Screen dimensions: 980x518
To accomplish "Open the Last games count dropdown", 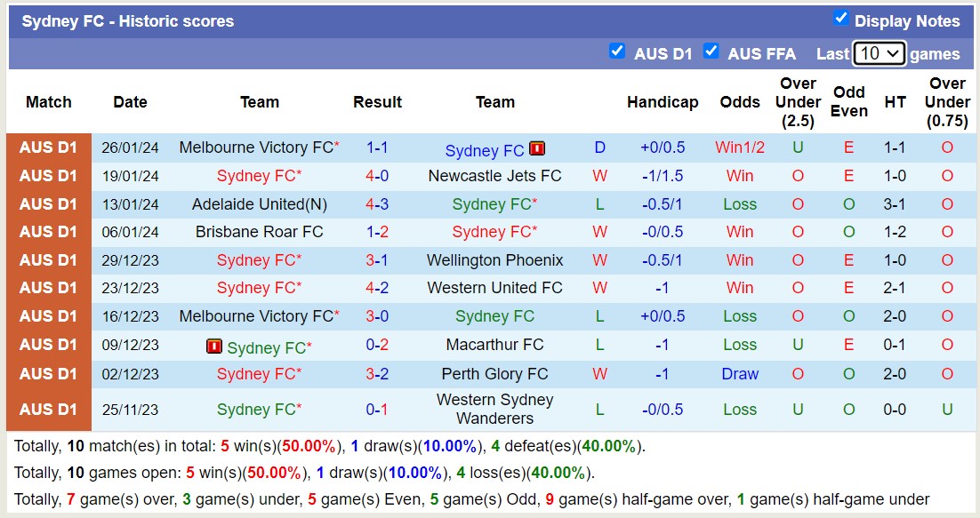I will [880, 53].
